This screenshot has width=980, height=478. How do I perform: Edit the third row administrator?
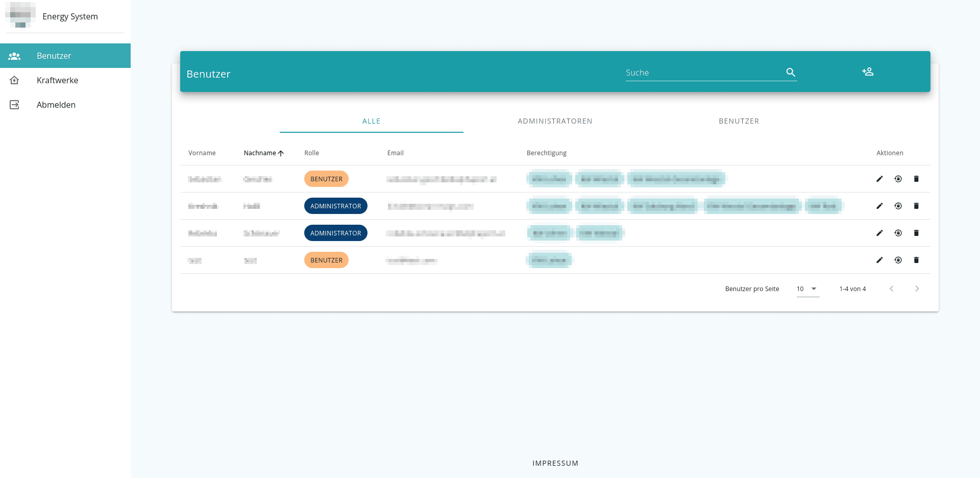(x=879, y=233)
